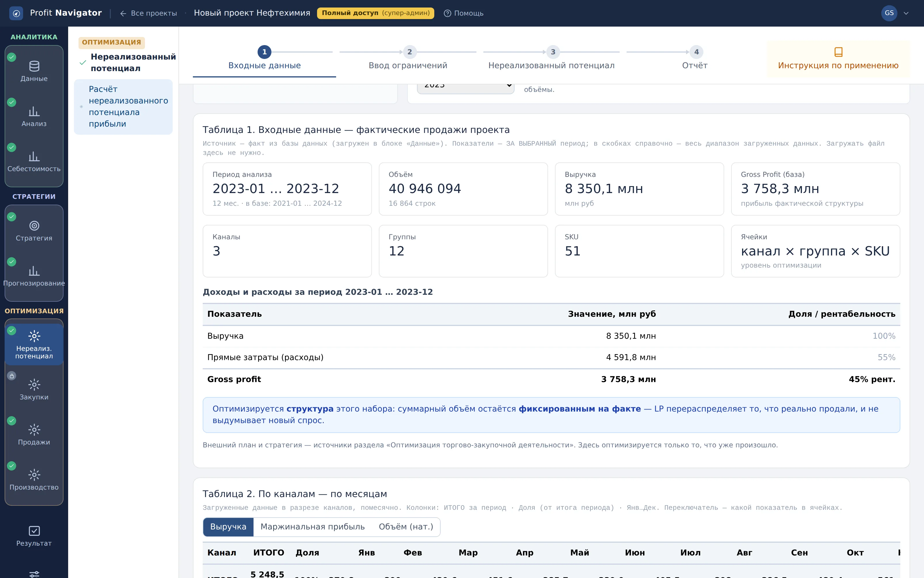This screenshot has height=578, width=924.
Task: Click the Полный доступ супер-админ badge
Action: [x=375, y=13]
